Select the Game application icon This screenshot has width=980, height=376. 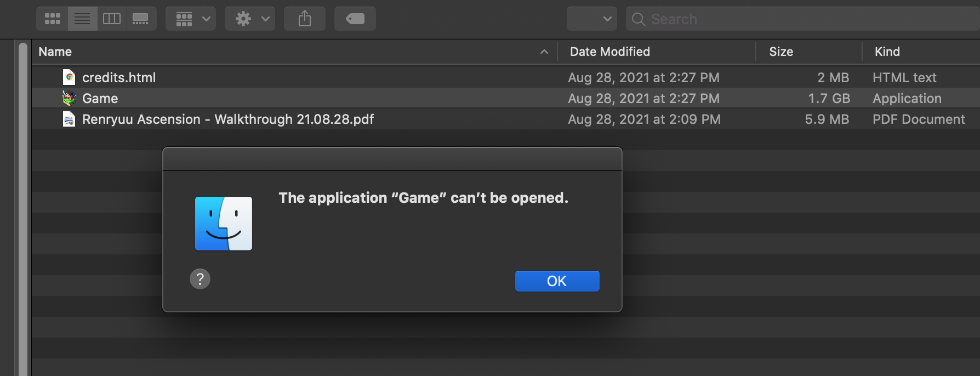point(69,98)
